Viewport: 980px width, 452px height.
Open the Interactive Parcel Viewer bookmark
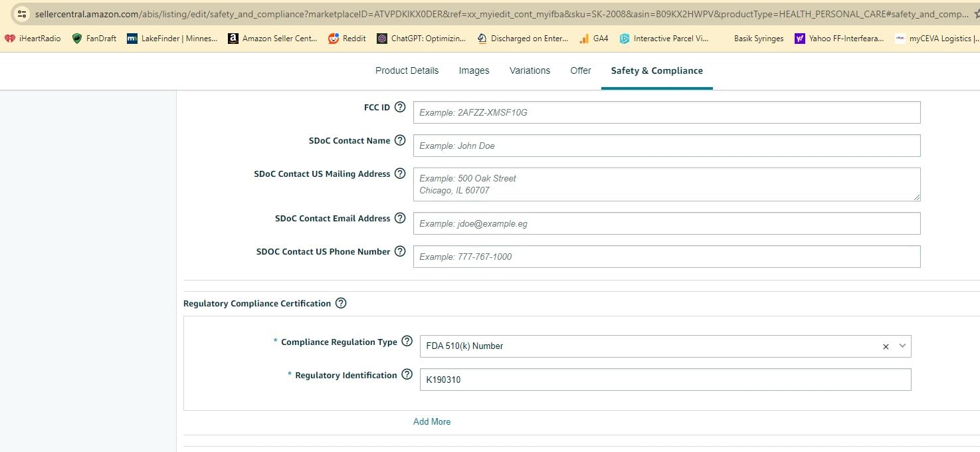(x=664, y=39)
